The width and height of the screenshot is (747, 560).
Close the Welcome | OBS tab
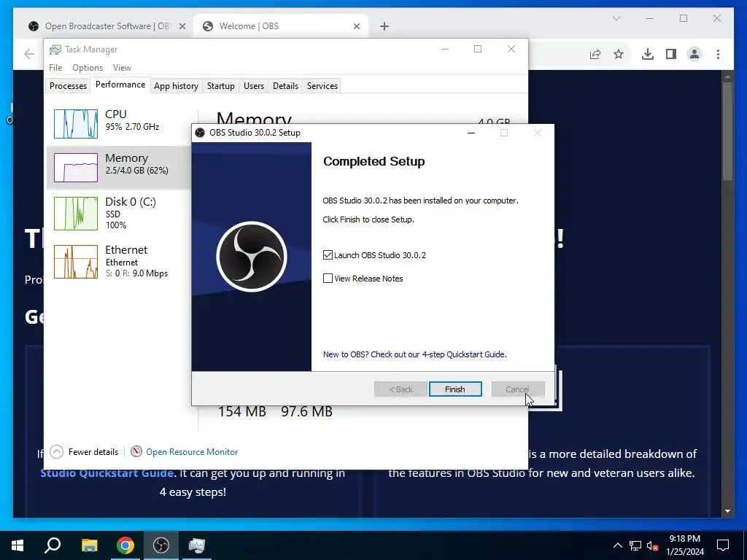point(356,27)
